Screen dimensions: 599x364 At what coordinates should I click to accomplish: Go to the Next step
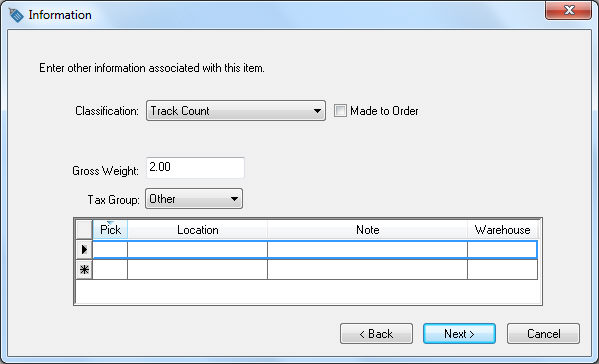pos(459,334)
